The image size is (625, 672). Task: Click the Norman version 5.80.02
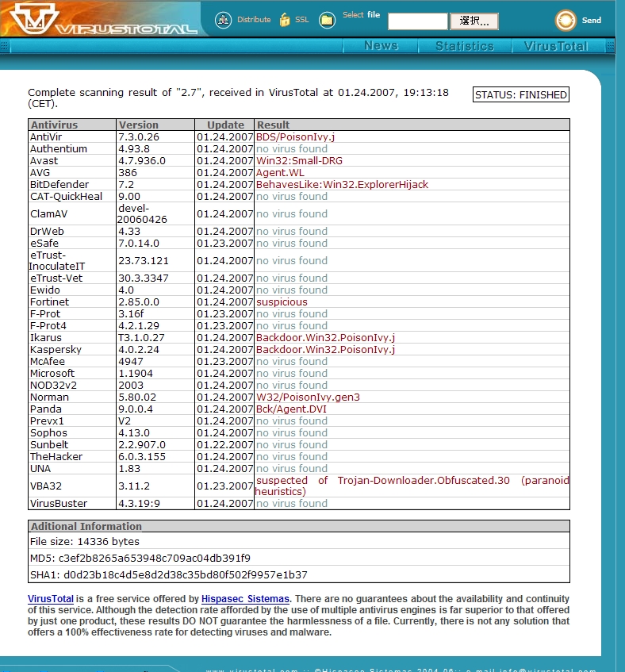[x=137, y=397]
